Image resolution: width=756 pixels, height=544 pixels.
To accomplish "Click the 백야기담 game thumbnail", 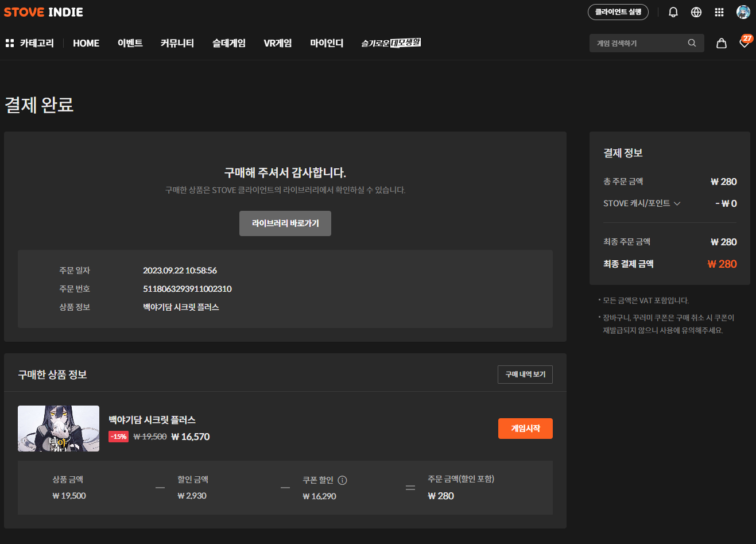I will pyautogui.click(x=59, y=429).
